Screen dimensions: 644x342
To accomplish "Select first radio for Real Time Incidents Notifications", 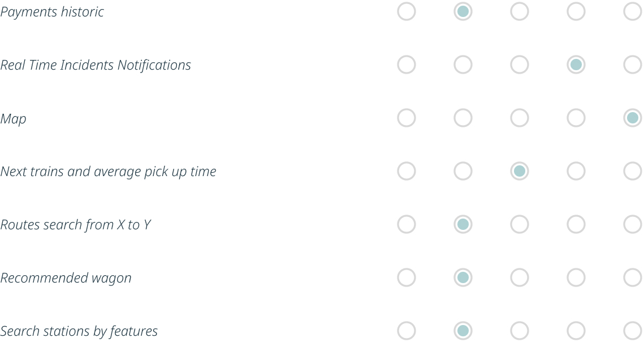I will point(407,65).
